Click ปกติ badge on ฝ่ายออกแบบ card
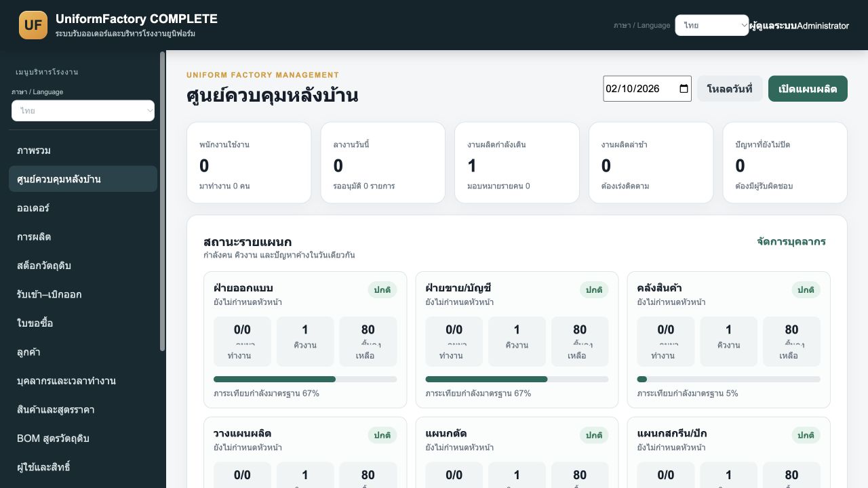868x488 pixels. click(x=382, y=289)
